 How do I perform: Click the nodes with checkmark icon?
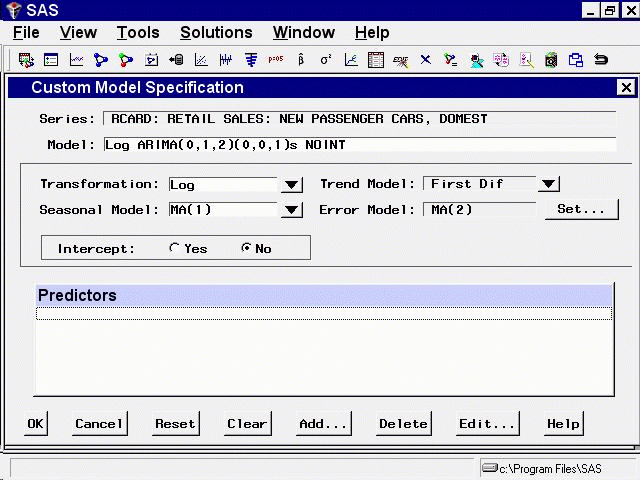coord(451,60)
